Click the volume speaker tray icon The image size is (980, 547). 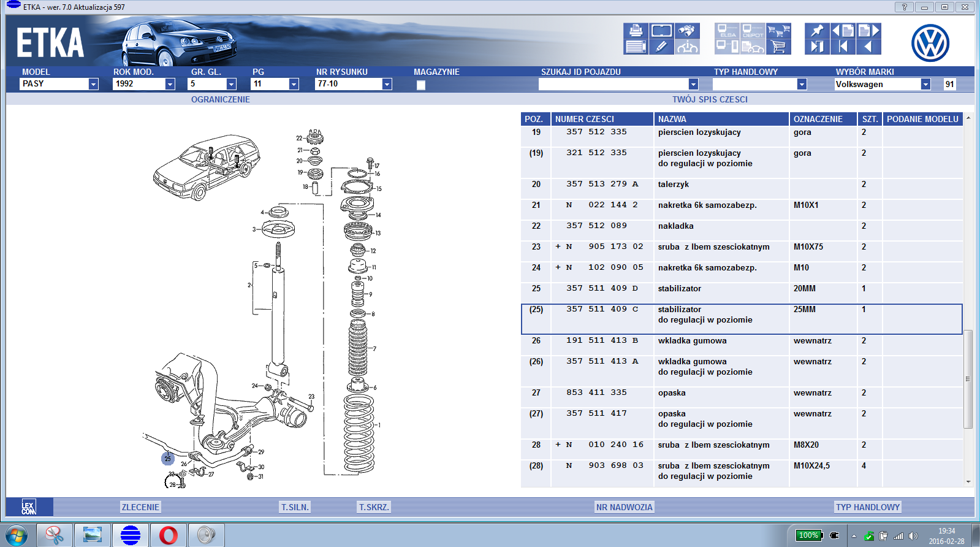pos(913,536)
